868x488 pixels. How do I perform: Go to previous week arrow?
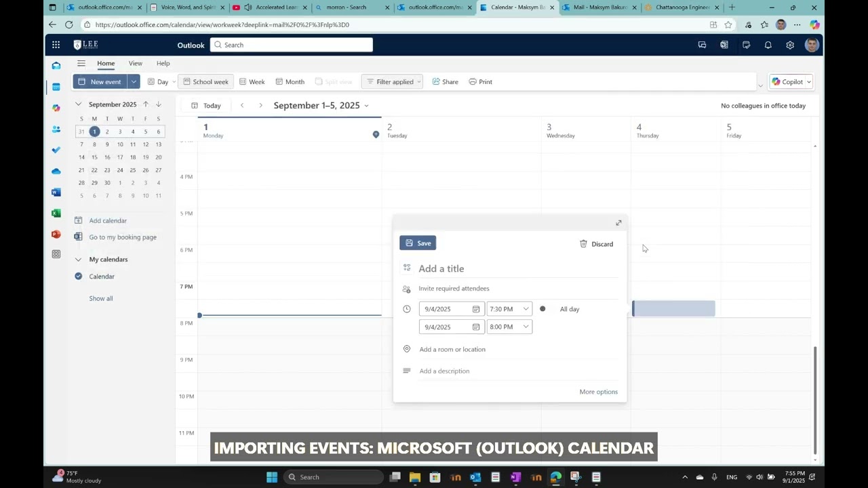coord(242,105)
